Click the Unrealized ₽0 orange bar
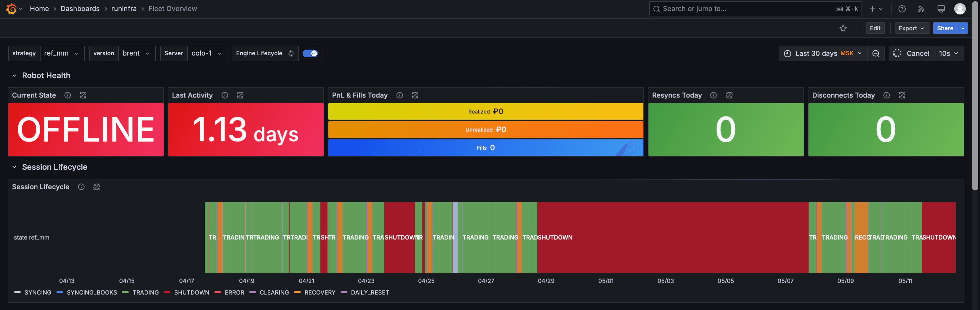 click(x=485, y=130)
